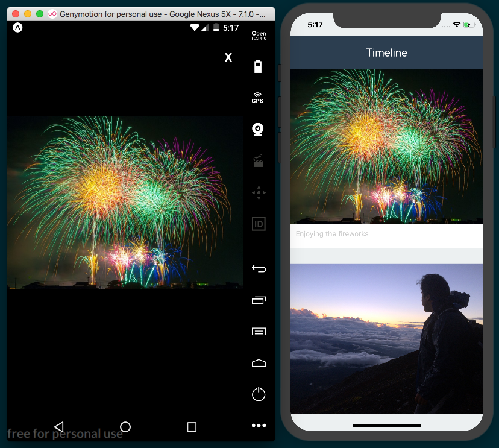Click the device ID icon

[258, 224]
